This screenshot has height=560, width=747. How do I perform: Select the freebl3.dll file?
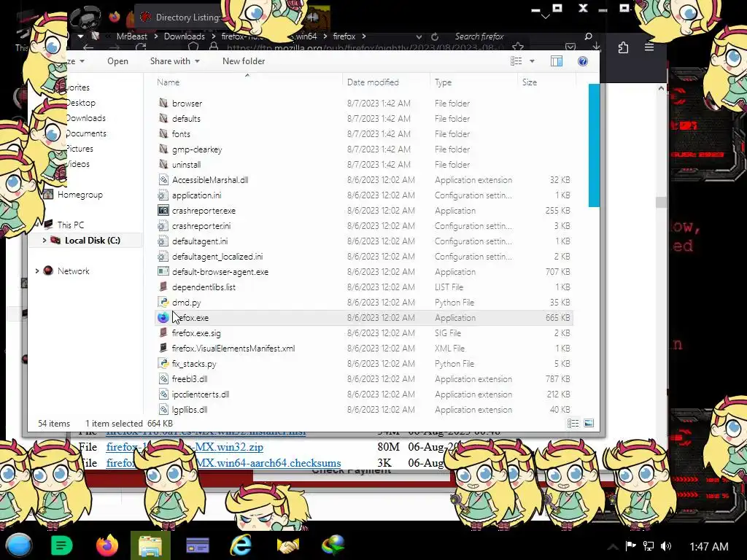click(189, 379)
